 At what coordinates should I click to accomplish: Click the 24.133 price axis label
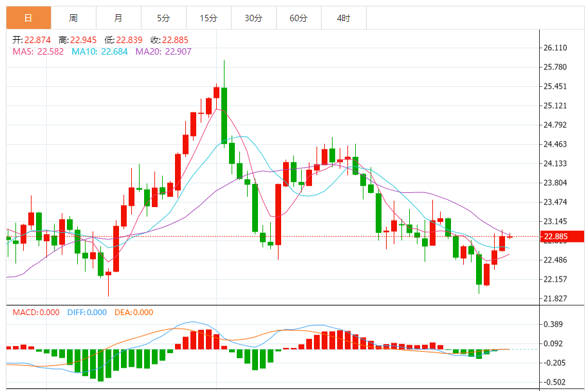555,163
